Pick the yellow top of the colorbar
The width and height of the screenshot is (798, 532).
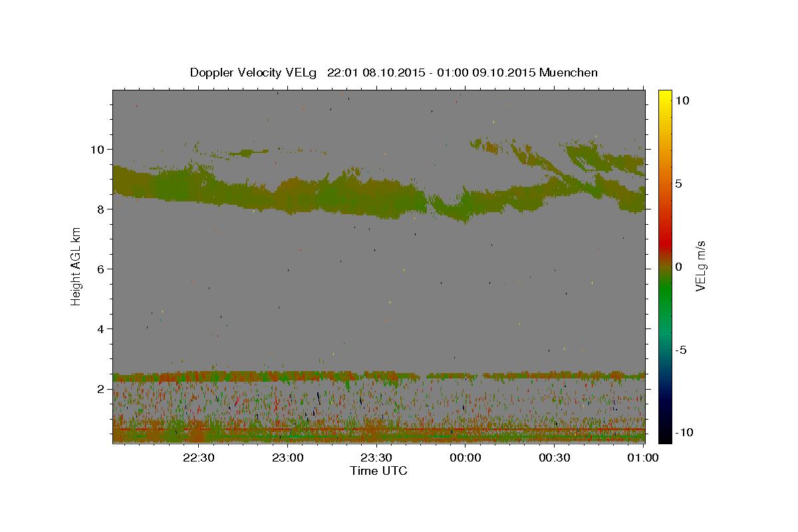pos(664,94)
